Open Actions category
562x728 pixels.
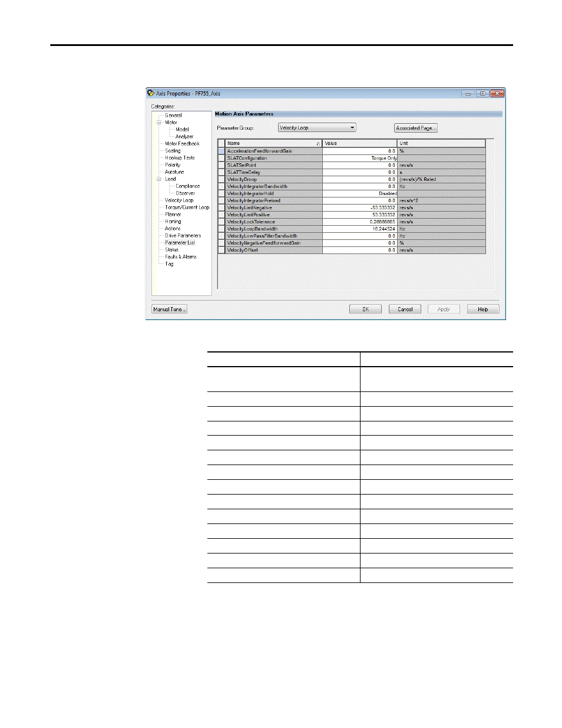pos(173,229)
